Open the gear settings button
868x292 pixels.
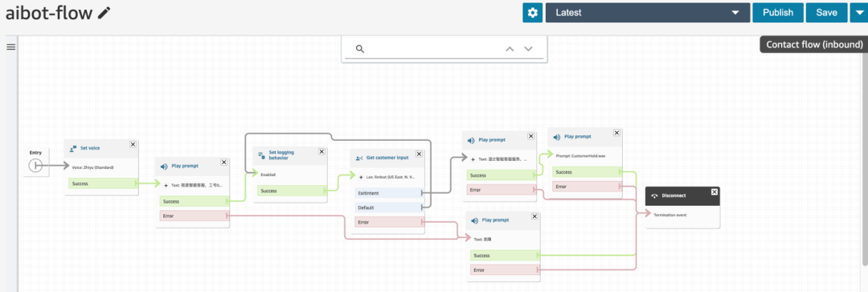tap(533, 13)
